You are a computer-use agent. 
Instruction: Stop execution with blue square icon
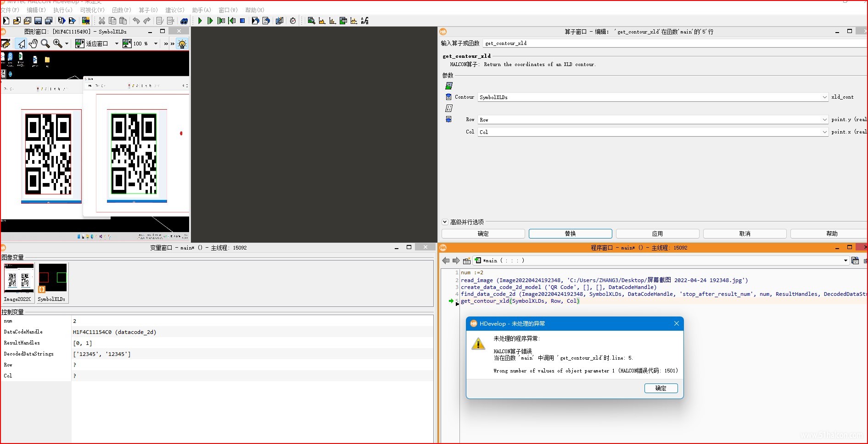(x=243, y=21)
